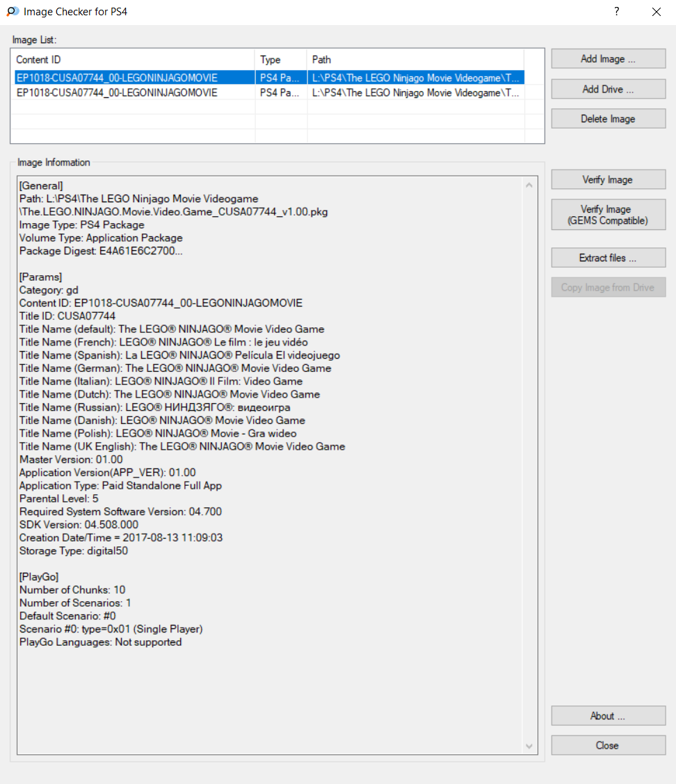Click the 'Storage Type: digital50' line
Screen dimensions: 676x784
click(x=74, y=550)
